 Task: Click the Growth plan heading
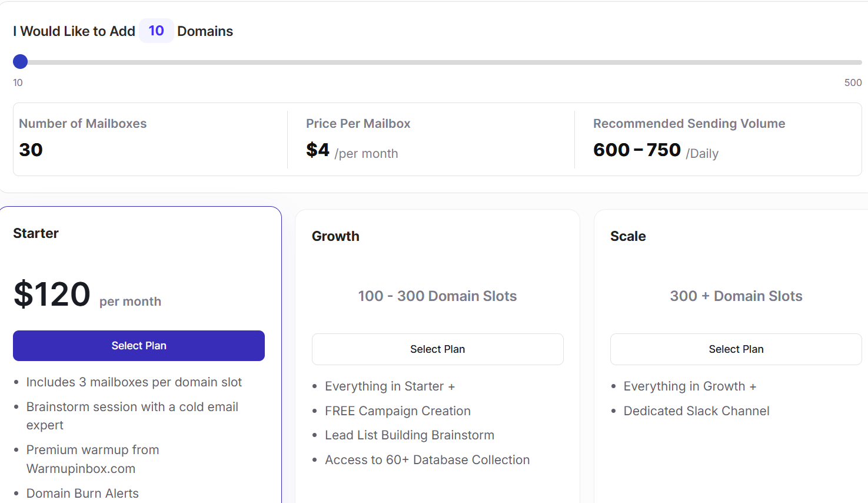coord(335,236)
